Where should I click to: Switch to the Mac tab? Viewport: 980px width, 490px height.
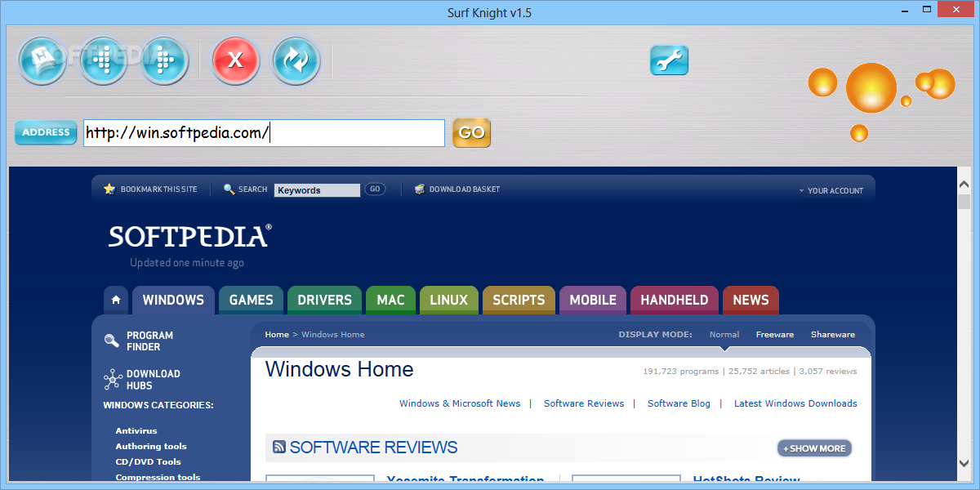pos(390,300)
